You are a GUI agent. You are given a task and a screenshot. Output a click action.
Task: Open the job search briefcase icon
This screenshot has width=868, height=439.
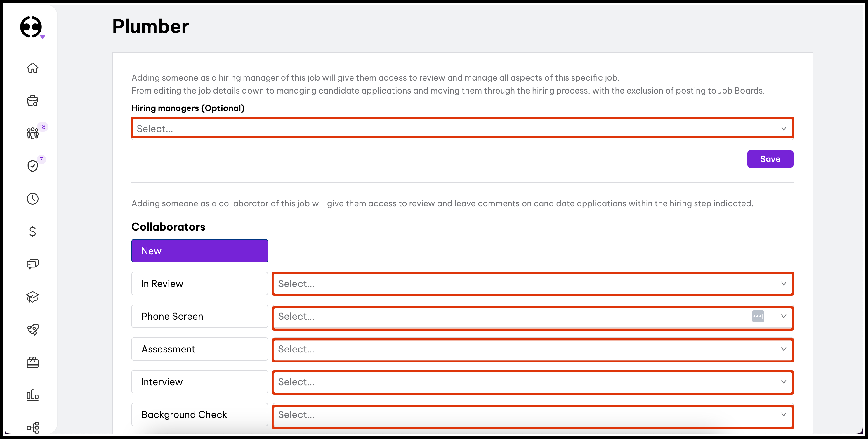(33, 101)
